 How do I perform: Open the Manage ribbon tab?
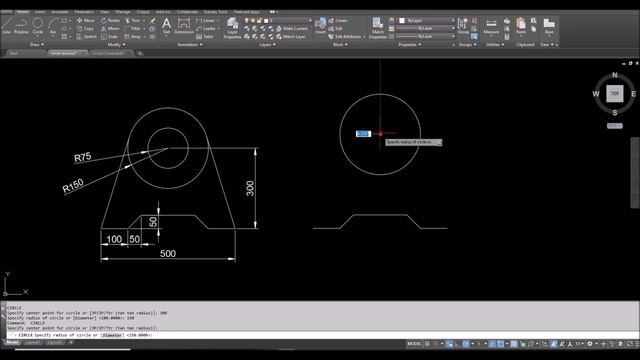[x=122, y=12]
